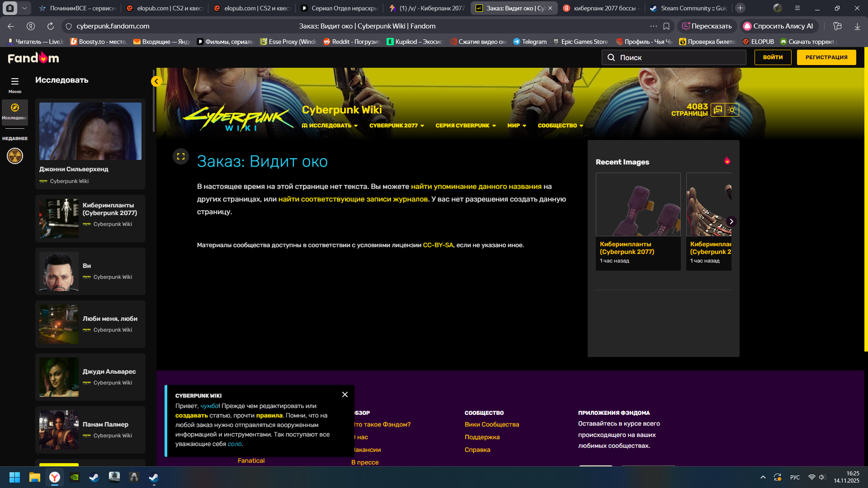The image size is (868, 488).
Task: Switch to the Steam Community browser tab
Action: tap(689, 8)
